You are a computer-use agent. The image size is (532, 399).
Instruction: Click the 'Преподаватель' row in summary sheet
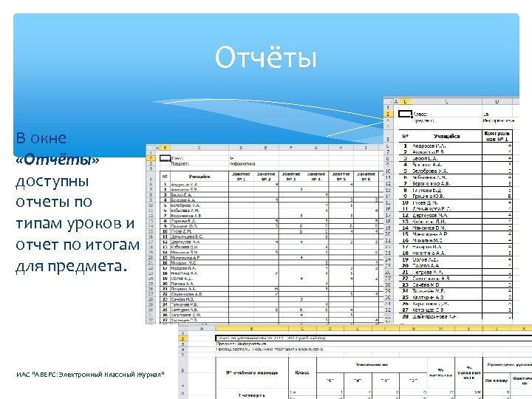[270, 349]
